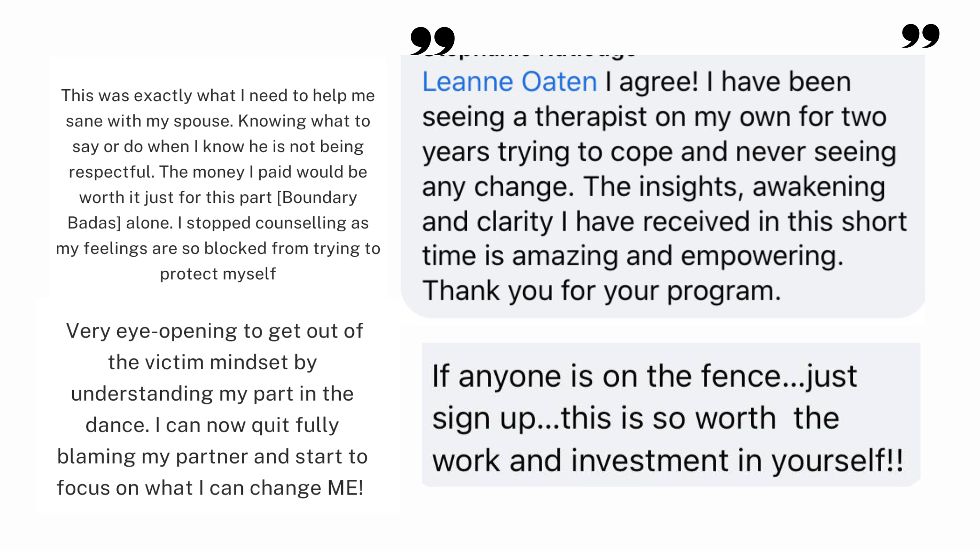Click the line "sign up...this is so worth the"
This screenshot has width=980, height=551.
pyautogui.click(x=635, y=418)
